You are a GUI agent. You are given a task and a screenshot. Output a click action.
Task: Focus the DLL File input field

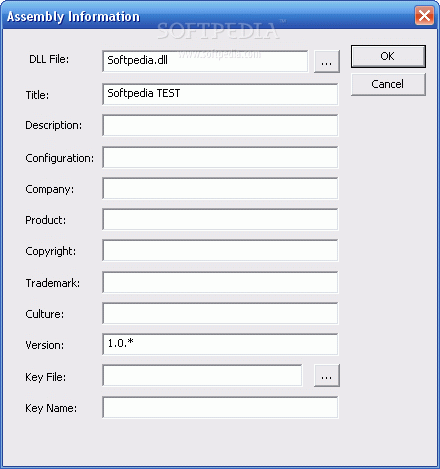205,61
